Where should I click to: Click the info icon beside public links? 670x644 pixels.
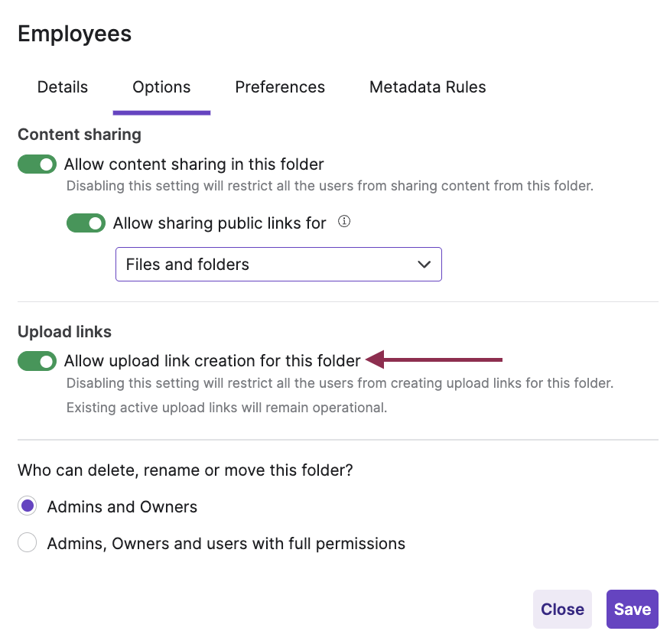344,223
